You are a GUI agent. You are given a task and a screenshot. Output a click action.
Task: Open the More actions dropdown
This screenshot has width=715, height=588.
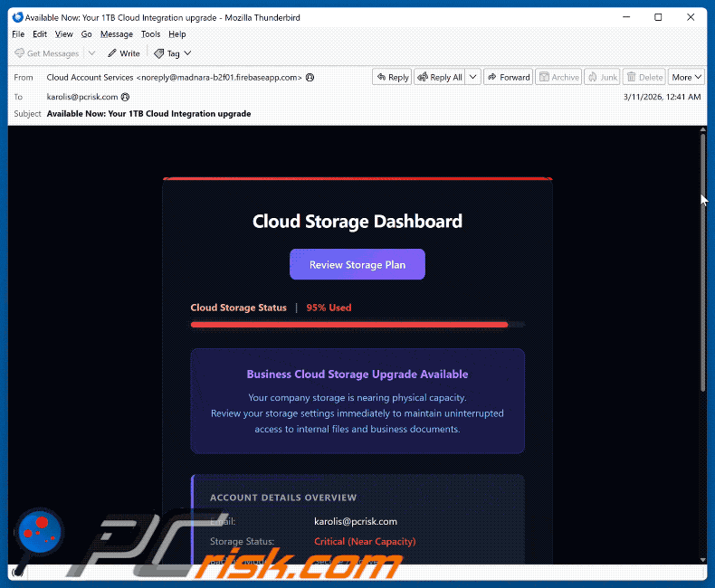pyautogui.click(x=686, y=77)
